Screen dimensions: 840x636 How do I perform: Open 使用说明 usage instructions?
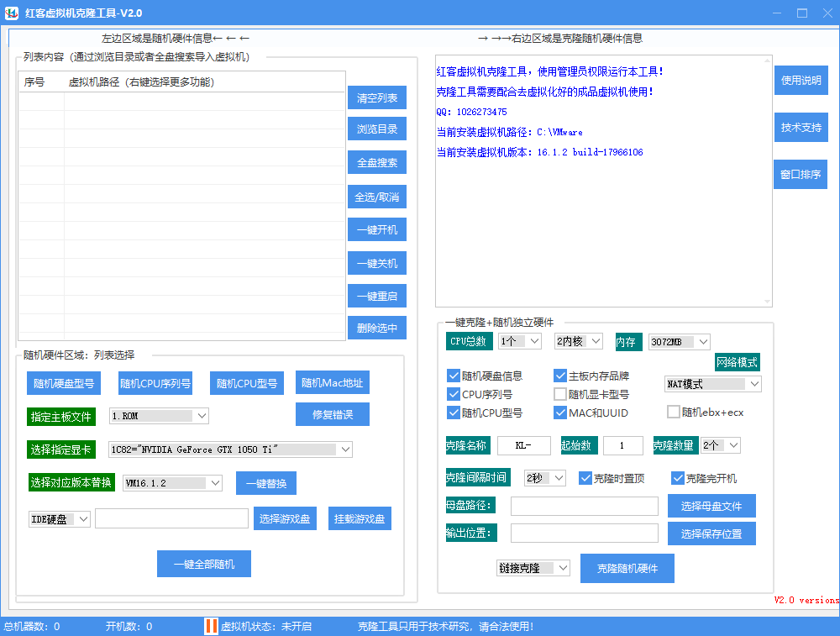coord(801,81)
